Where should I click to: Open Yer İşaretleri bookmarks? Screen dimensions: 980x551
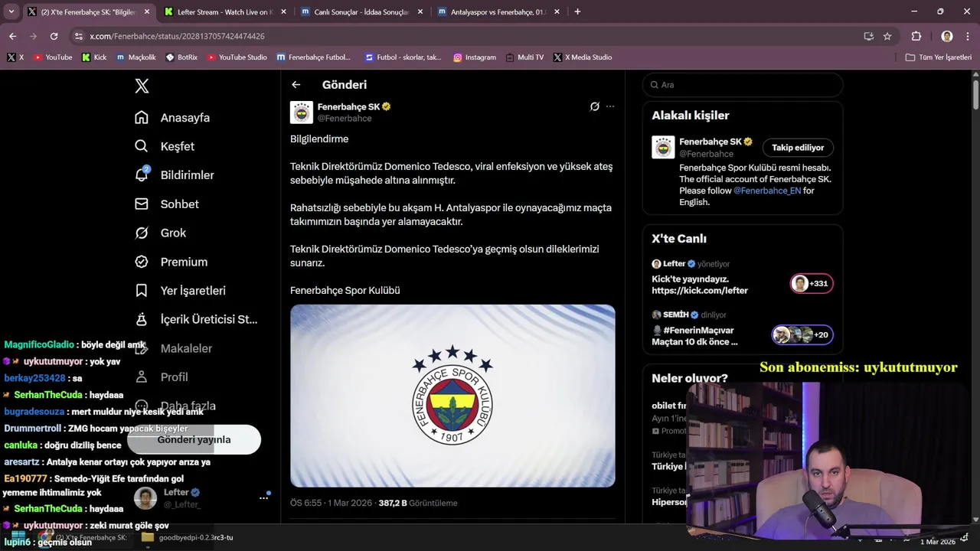click(180, 291)
